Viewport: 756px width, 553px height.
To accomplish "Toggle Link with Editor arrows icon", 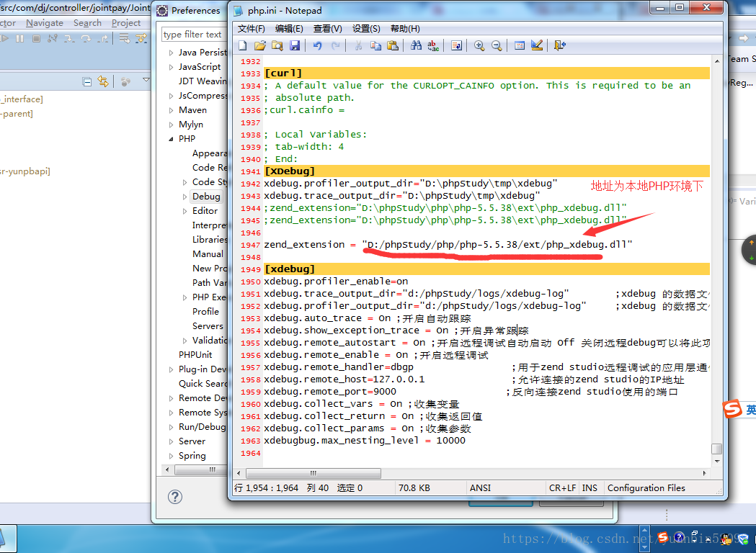I will tap(103, 81).
